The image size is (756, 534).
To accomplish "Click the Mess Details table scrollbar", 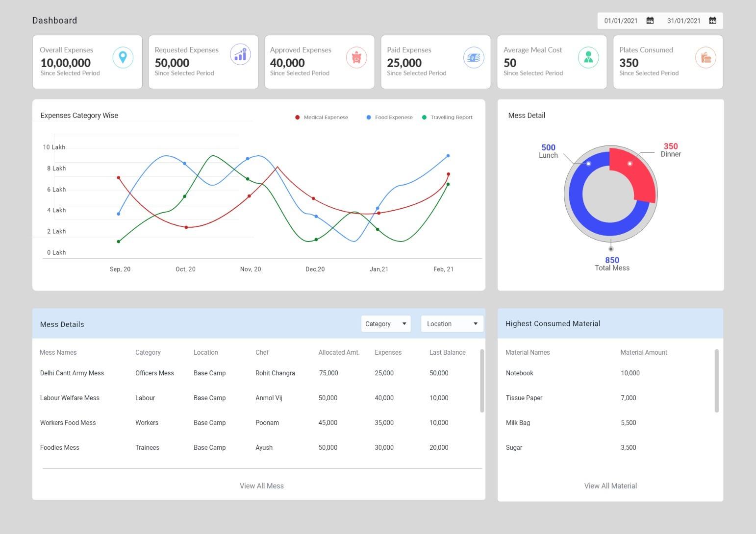I will [x=482, y=381].
